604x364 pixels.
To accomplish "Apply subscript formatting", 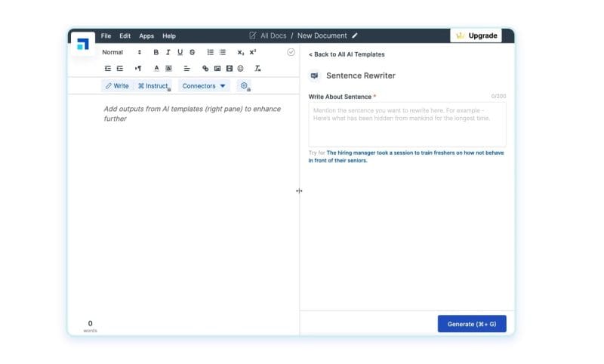I will click(240, 52).
